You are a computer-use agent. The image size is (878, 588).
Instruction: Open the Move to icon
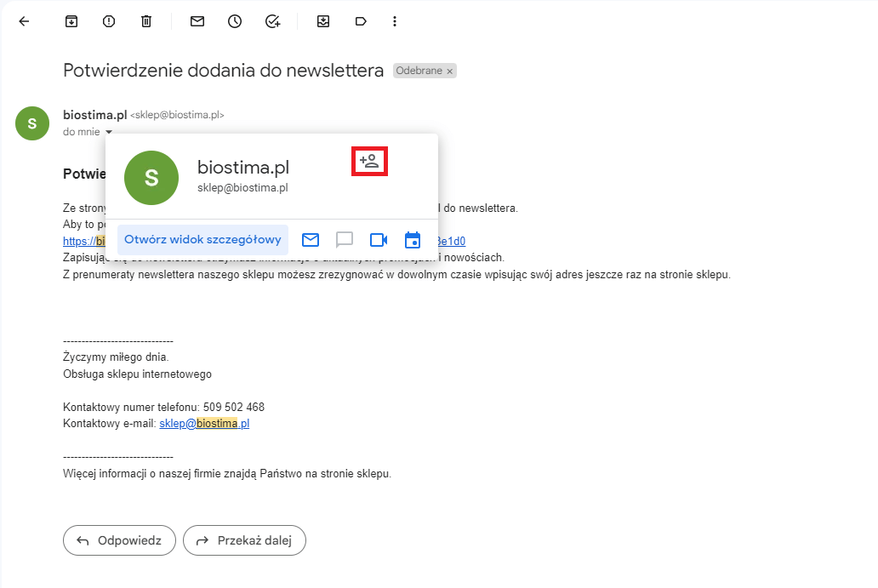click(323, 21)
